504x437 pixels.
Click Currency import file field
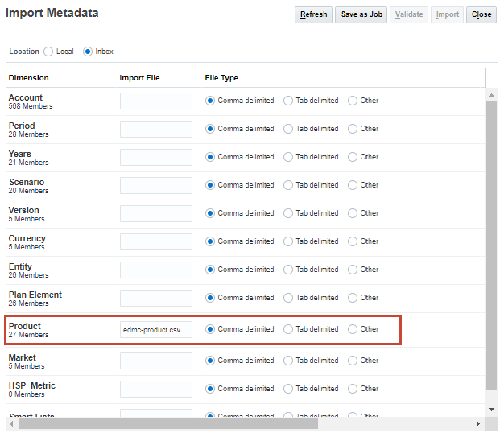click(156, 241)
